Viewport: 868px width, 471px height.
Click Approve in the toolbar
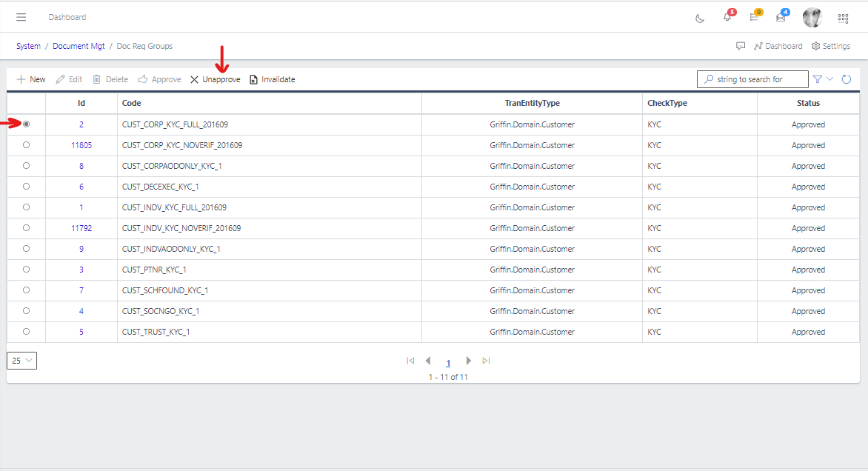tap(159, 79)
